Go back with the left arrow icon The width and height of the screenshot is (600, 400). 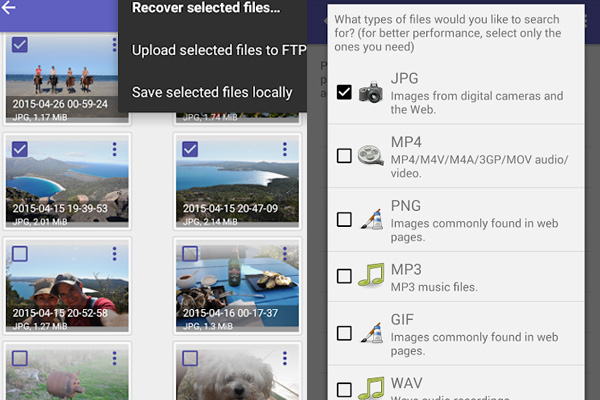click(8, 7)
